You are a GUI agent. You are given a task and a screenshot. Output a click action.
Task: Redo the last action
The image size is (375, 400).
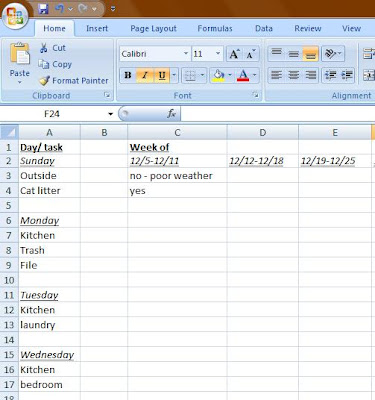click(83, 9)
